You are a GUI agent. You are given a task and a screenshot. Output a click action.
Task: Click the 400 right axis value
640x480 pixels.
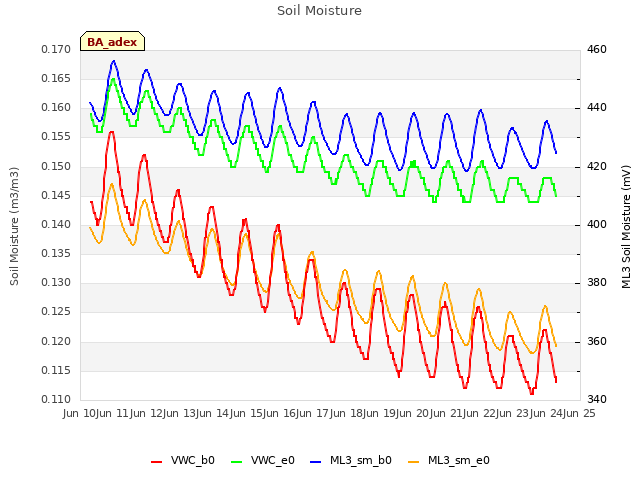point(597,224)
